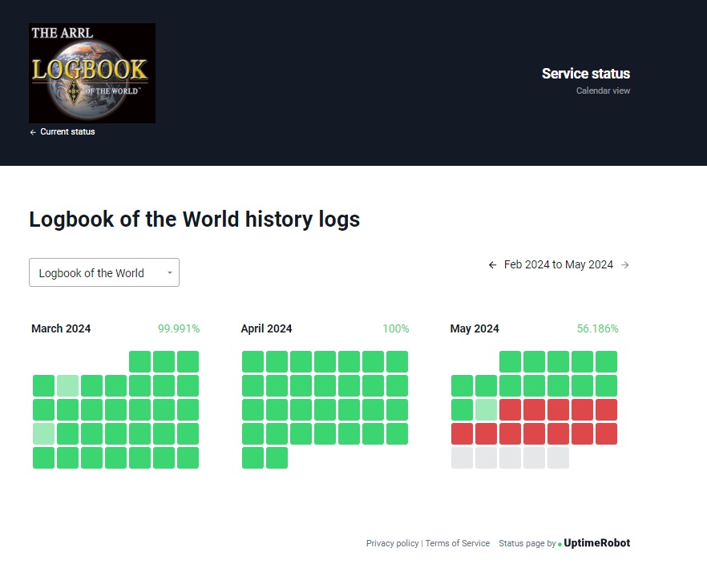
Task: Select the light green square in March's second row
Action: 67,385
